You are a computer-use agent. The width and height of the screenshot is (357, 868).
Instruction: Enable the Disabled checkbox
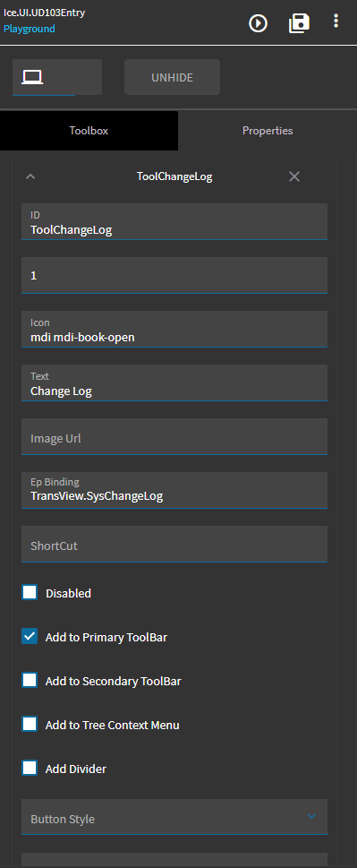[30, 592]
